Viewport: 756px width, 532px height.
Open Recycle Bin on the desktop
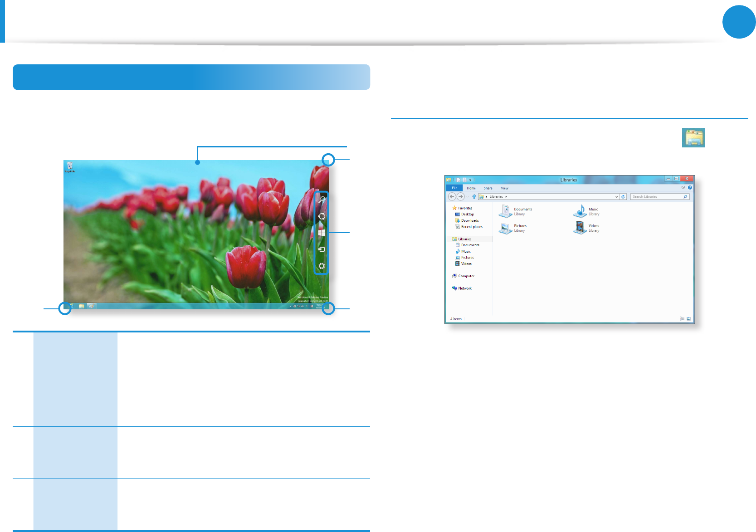click(70, 167)
